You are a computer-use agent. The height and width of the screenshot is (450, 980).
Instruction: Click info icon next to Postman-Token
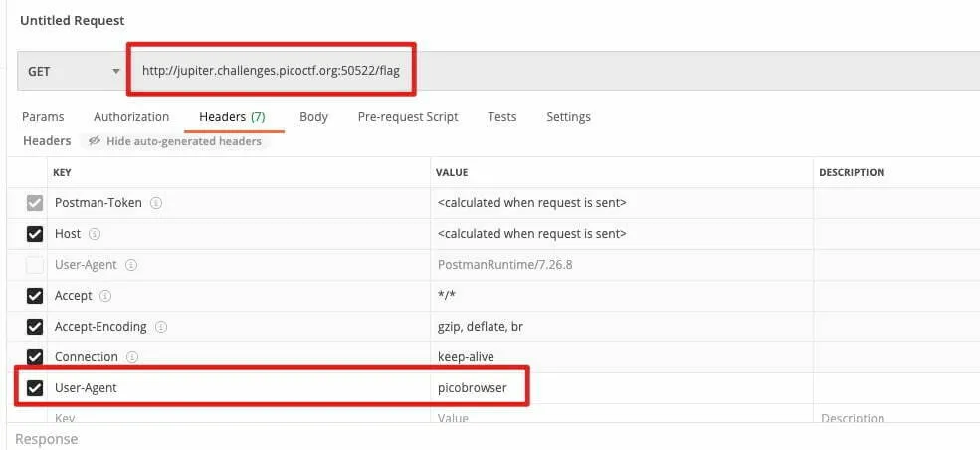click(156, 203)
